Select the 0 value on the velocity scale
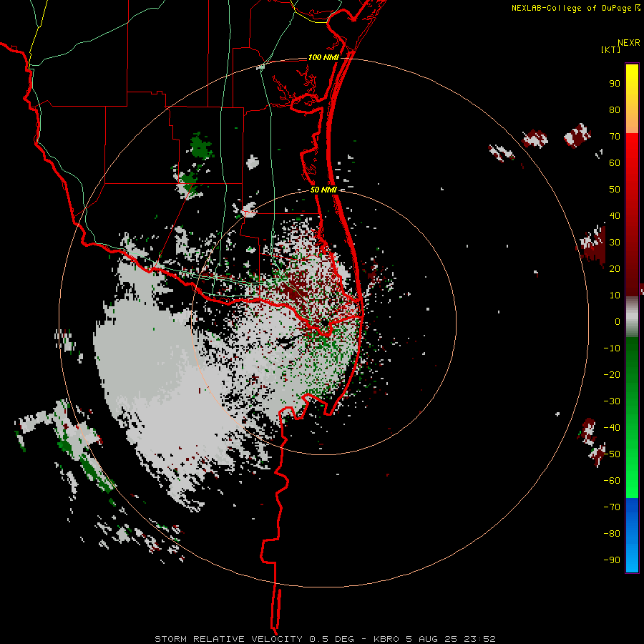This screenshot has width=644, height=644. (618, 322)
